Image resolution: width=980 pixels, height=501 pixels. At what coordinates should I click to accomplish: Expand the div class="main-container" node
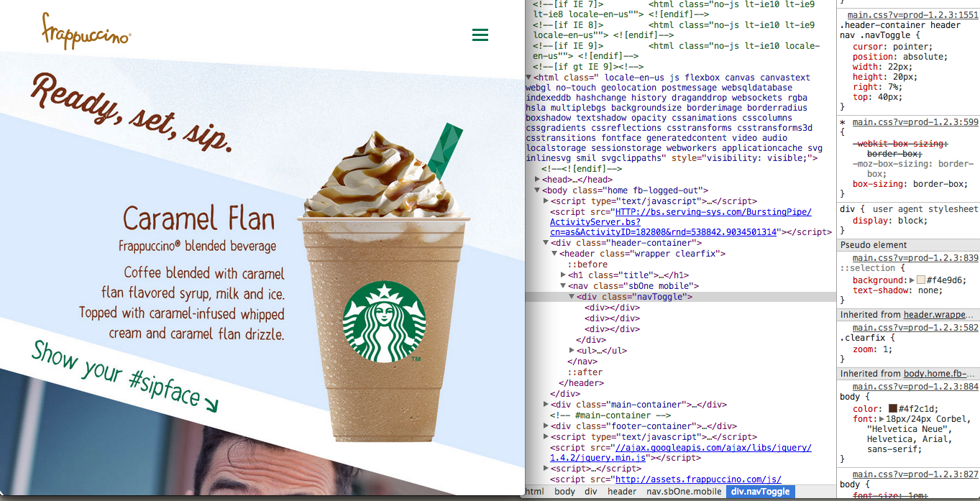pyautogui.click(x=546, y=405)
